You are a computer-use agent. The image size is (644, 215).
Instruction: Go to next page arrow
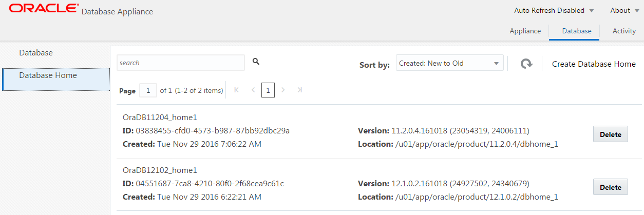click(283, 90)
